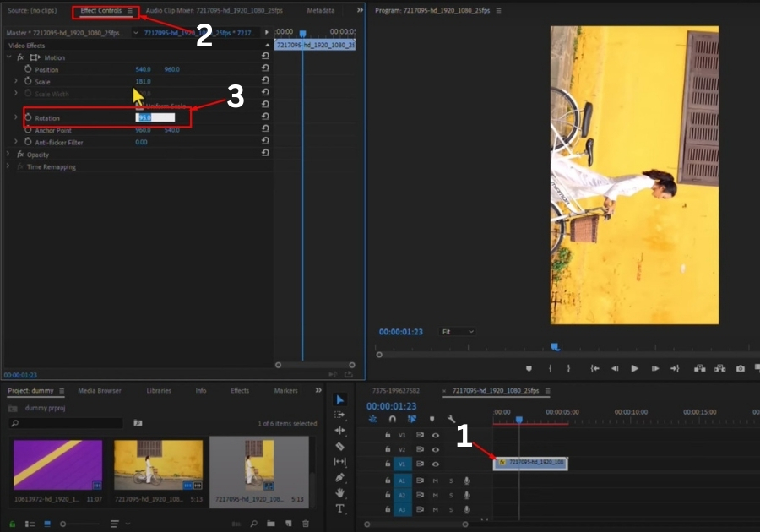Toggle V2 track output eye

click(x=435, y=449)
